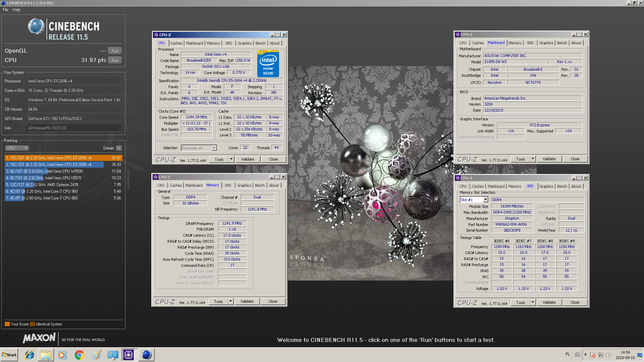
Task: Switch to Memory tab in Mainboard window
Action: [515, 43]
